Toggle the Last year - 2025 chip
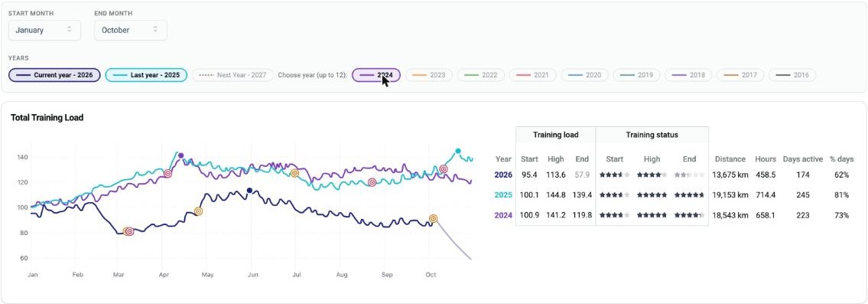Viewport: 868px width, 304px height. [146, 75]
